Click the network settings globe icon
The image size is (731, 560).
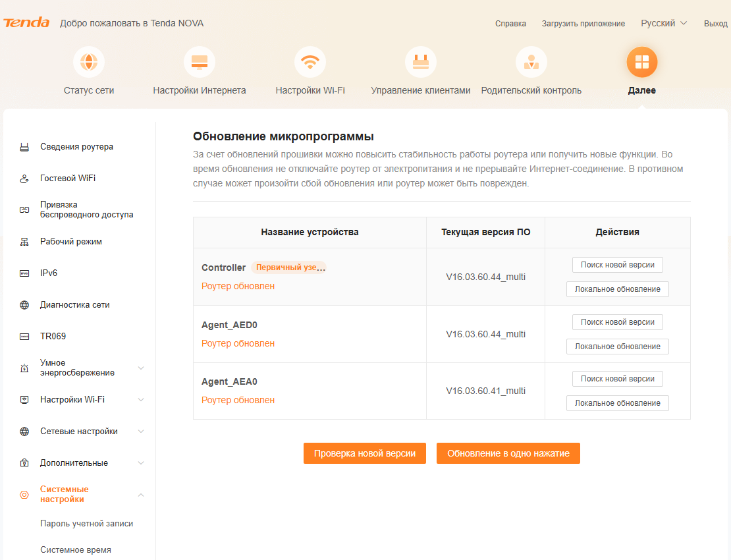point(24,432)
